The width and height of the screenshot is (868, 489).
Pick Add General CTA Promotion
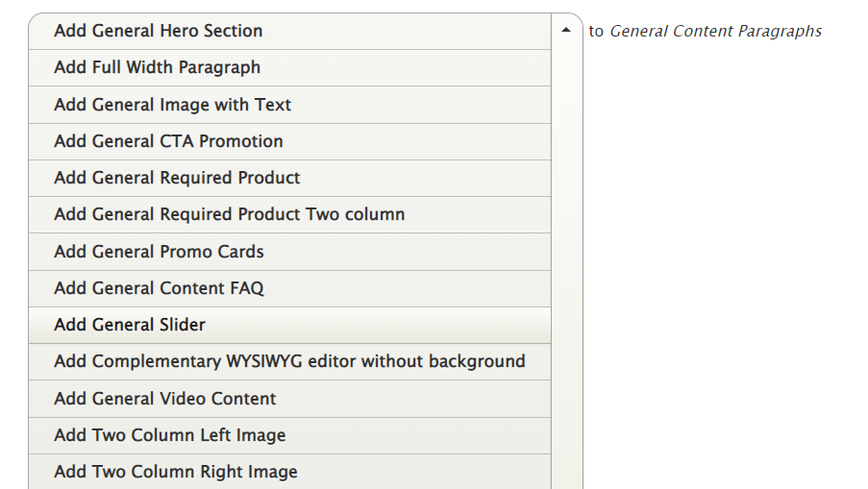point(169,141)
